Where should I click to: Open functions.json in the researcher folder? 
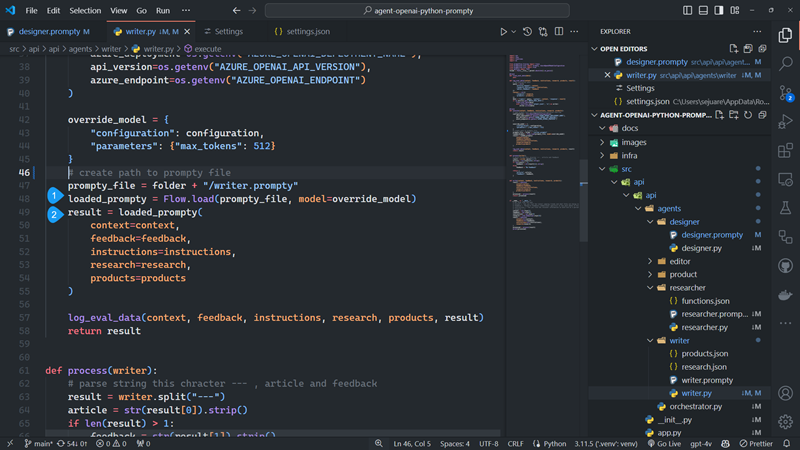click(x=705, y=301)
